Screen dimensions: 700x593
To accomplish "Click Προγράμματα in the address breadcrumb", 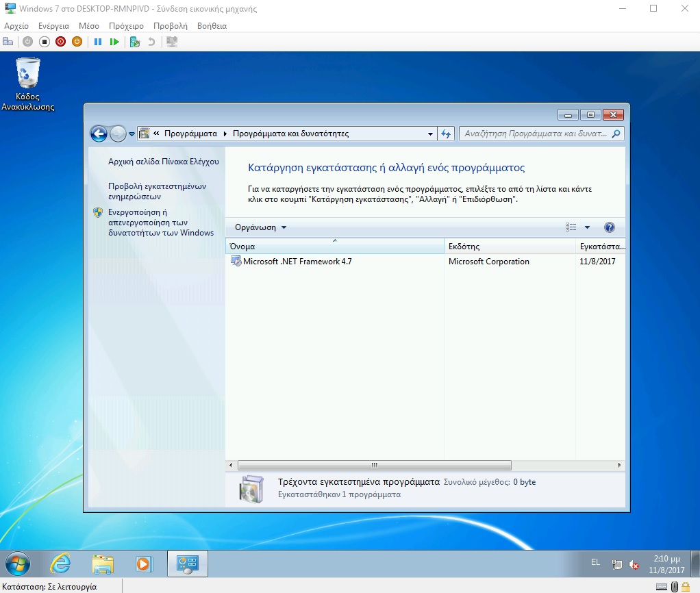I will pyautogui.click(x=190, y=134).
